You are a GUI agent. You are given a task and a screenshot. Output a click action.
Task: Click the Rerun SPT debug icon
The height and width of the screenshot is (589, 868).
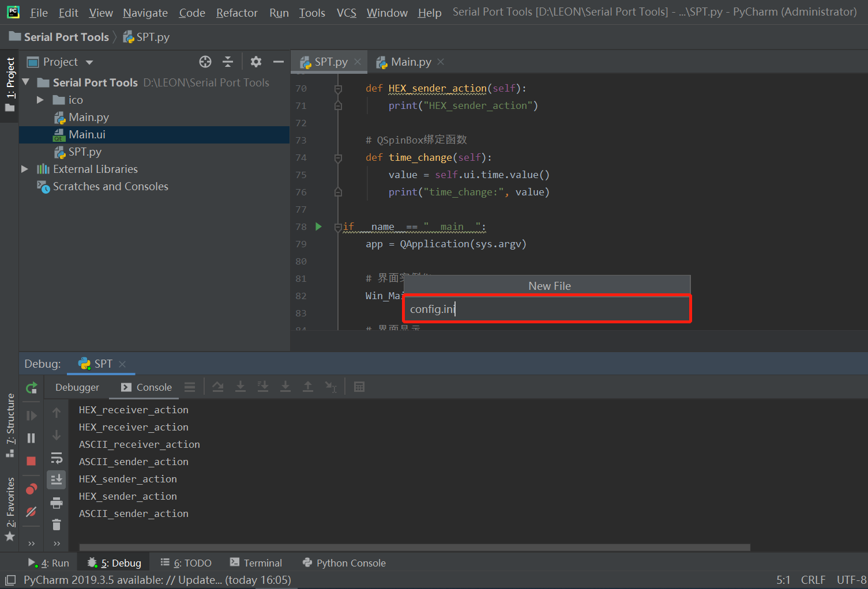[x=32, y=388]
